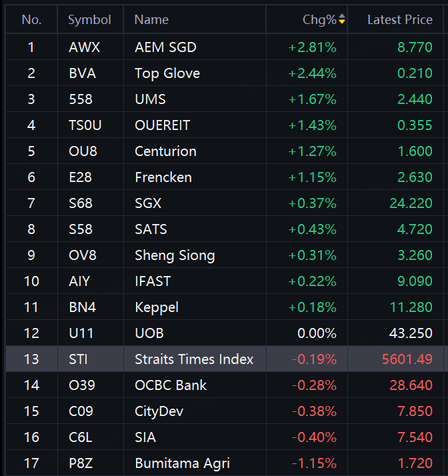Image resolution: width=448 pixels, height=476 pixels.
Task: Open the SIA name
Action: (x=145, y=437)
